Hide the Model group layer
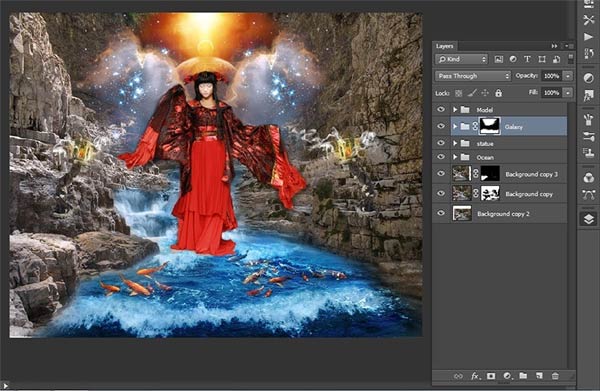Viewport: 600px width, 391px height. tap(441, 109)
